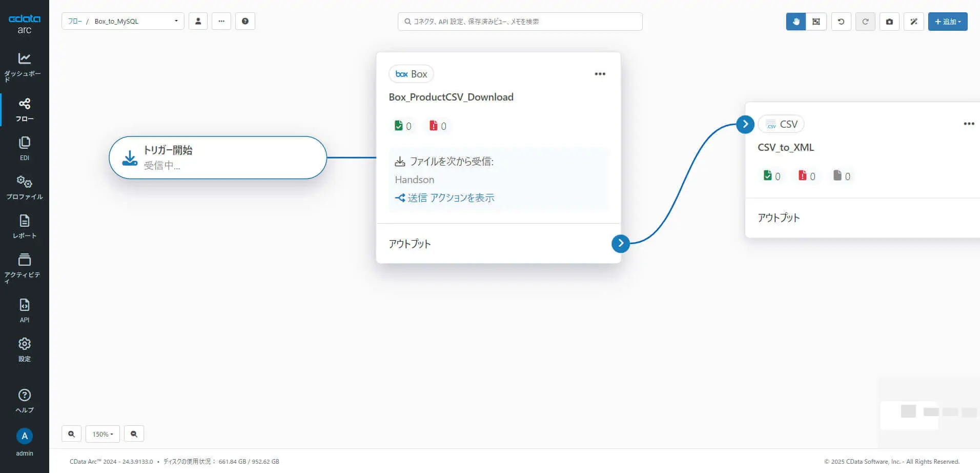View Box connector failed transaction count
This screenshot has height=473, width=980.
(438, 126)
